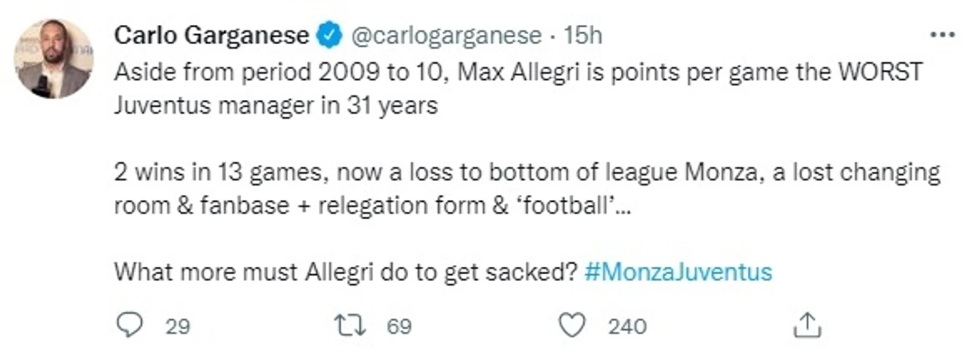Click the line starting 'Aside from period 2009'

pos(517,72)
